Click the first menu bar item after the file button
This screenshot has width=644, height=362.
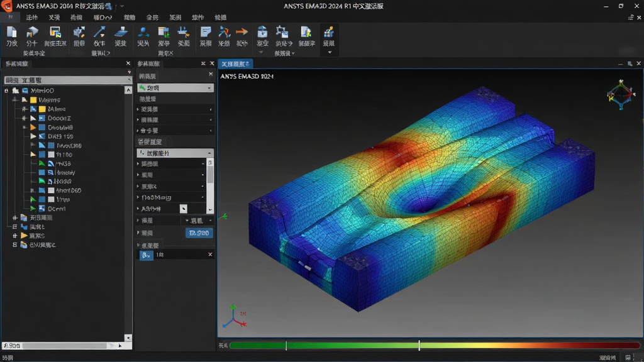(x=31, y=18)
